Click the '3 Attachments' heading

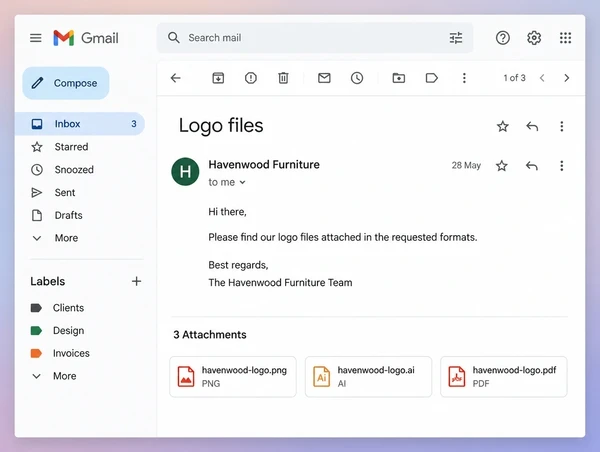click(x=210, y=335)
